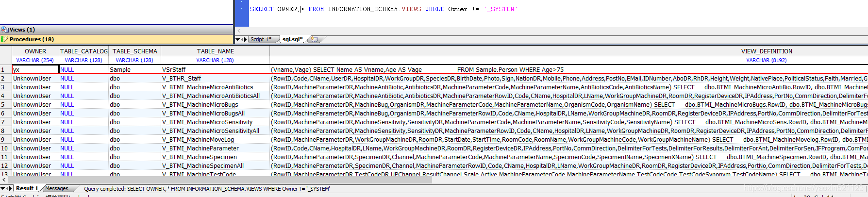The height and width of the screenshot is (197, 868).
Task: Click the TABLE_SCHEMA column header
Action: [134, 51]
